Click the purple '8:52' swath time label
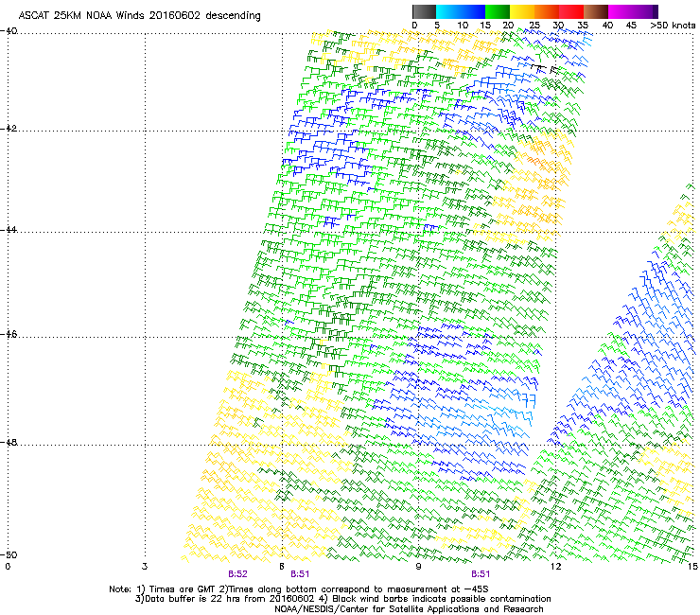 coord(237,574)
